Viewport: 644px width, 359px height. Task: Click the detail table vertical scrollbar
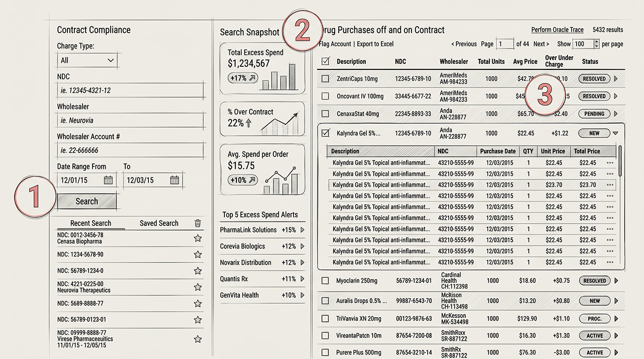pyautogui.click(x=620, y=161)
